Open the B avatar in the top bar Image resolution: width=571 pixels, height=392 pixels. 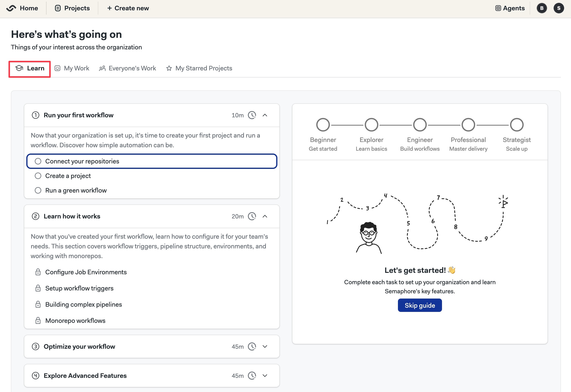(x=541, y=8)
